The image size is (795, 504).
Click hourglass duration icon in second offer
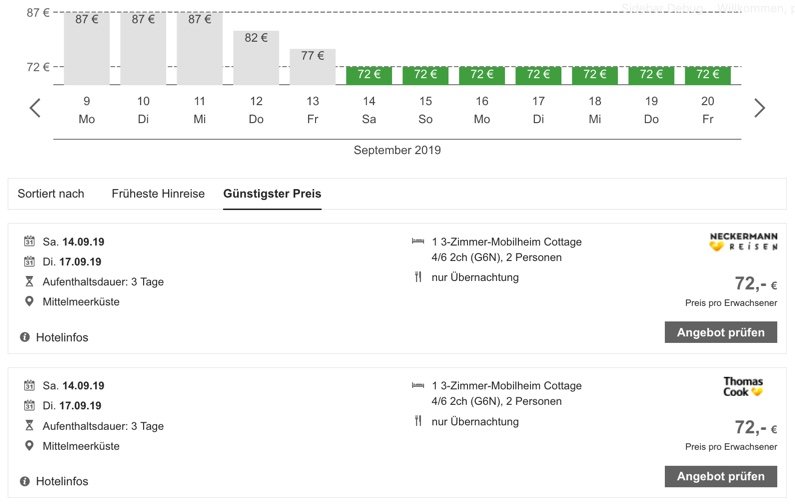coord(29,426)
